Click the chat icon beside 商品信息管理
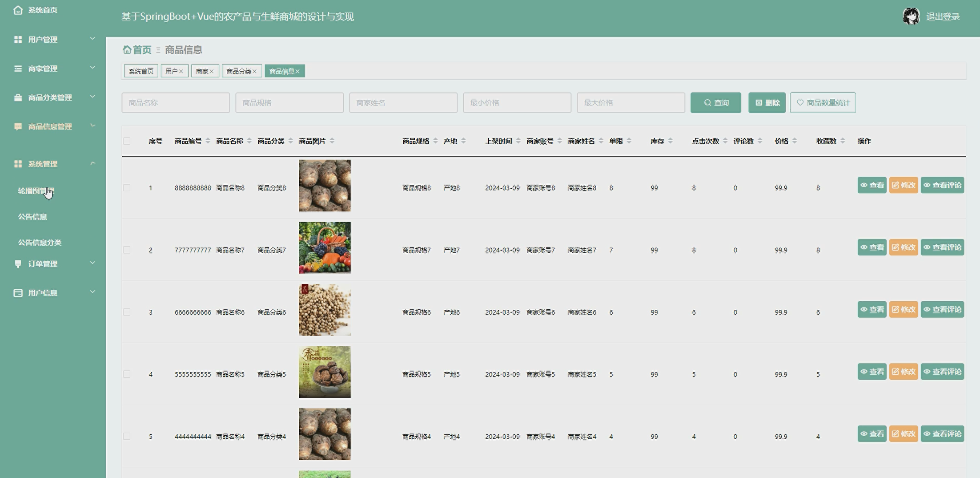The width and height of the screenshot is (980, 478). [18, 126]
